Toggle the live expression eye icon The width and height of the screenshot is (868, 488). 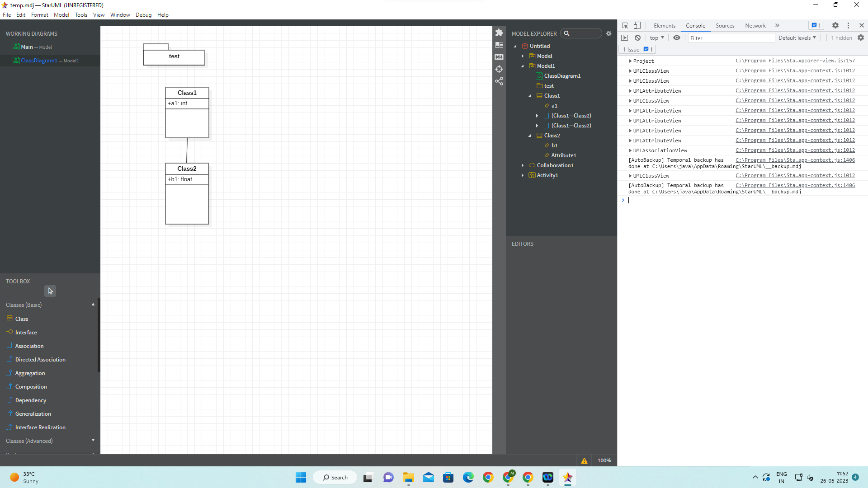[677, 38]
